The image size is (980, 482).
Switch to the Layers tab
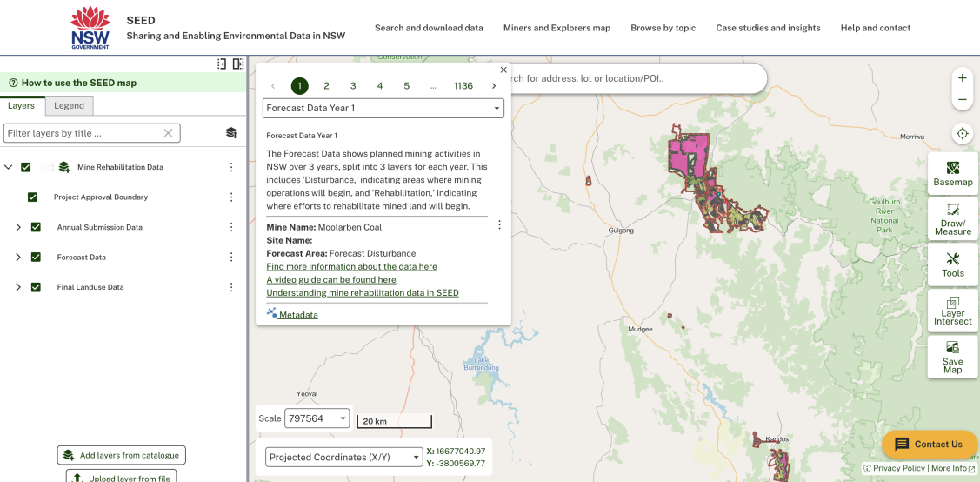coord(21,105)
